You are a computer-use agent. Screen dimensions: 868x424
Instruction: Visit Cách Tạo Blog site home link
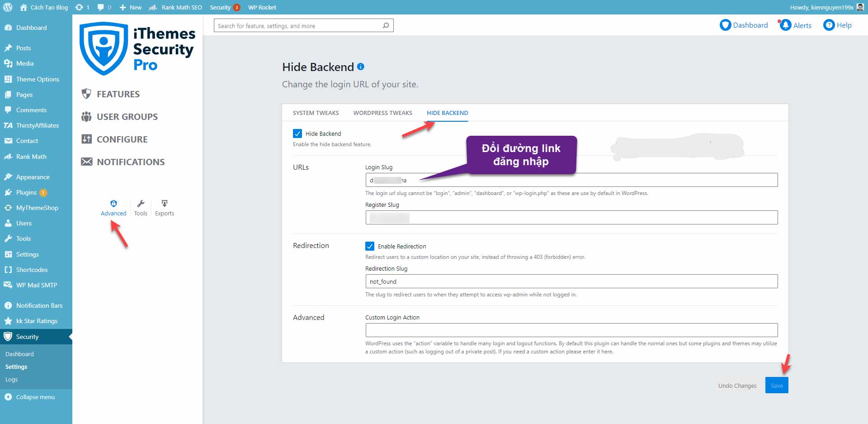44,7
